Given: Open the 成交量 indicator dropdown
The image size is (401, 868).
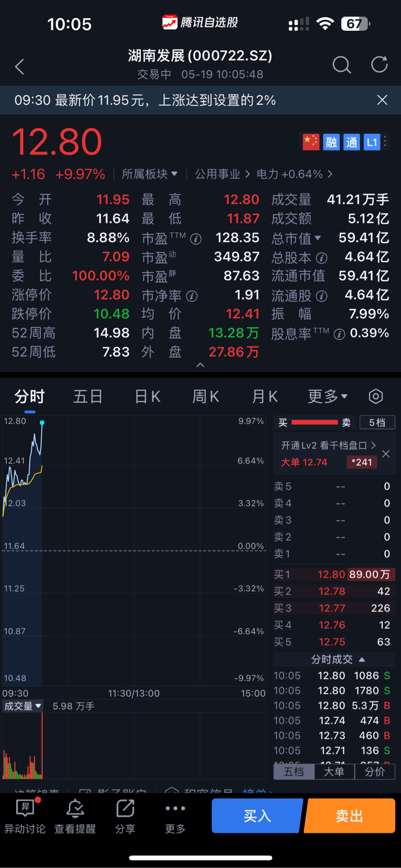Looking at the screenshot, I should [22, 706].
